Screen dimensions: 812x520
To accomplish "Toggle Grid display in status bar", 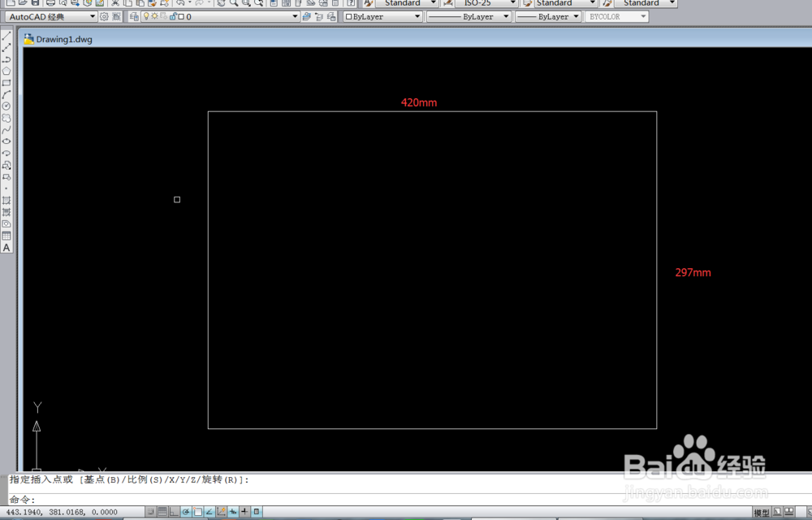I will 162,512.
